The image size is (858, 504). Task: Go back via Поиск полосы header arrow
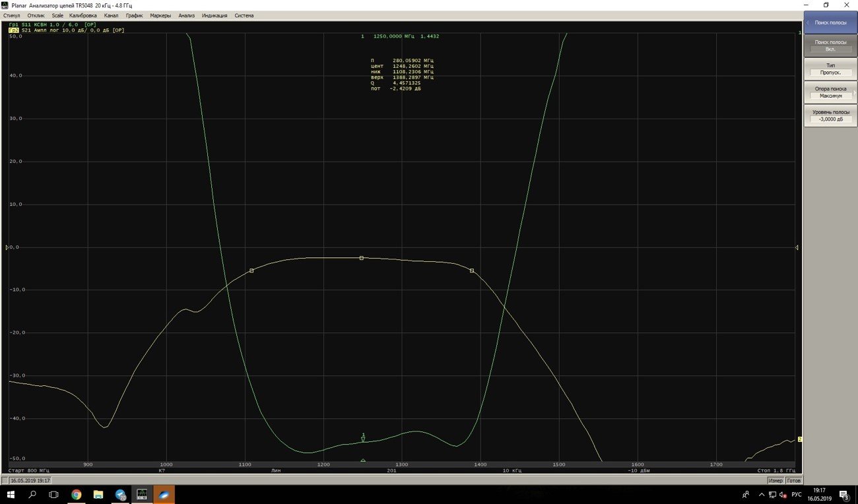point(807,22)
